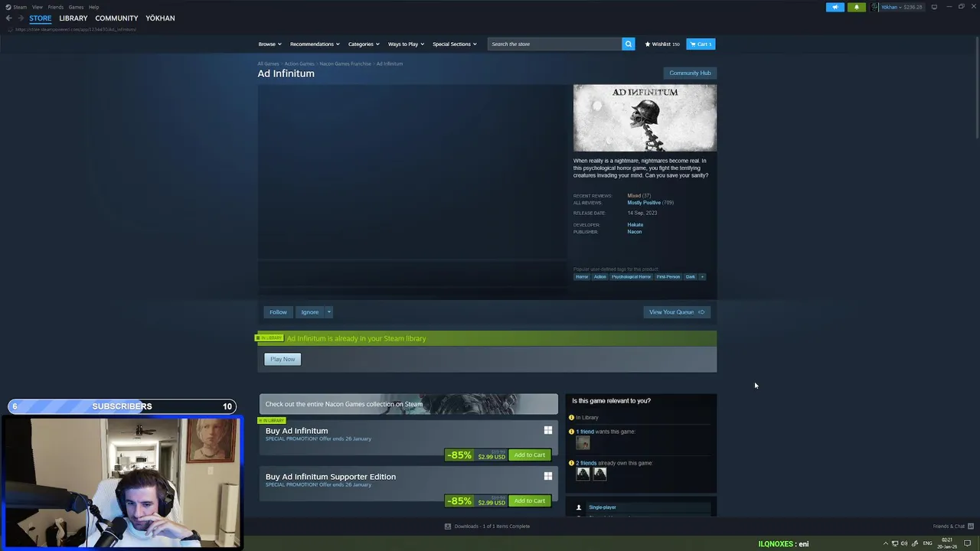Switch to the STORE tab

pos(41,18)
